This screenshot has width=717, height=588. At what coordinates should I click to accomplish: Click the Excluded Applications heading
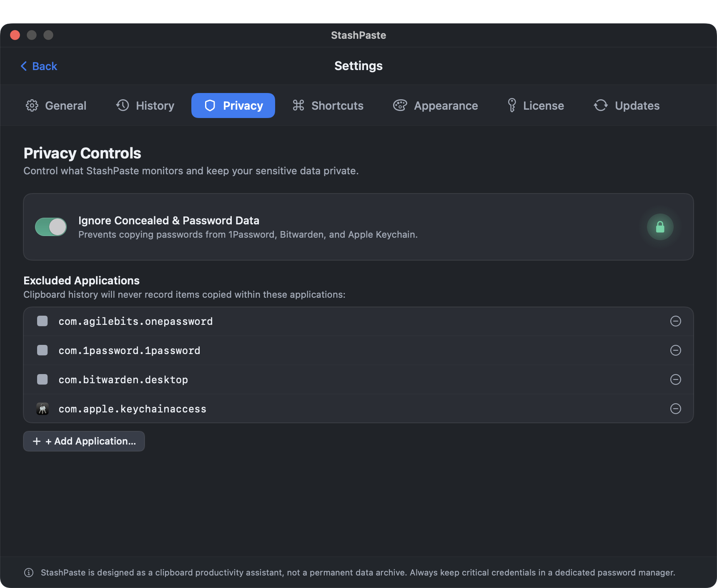pyautogui.click(x=82, y=281)
